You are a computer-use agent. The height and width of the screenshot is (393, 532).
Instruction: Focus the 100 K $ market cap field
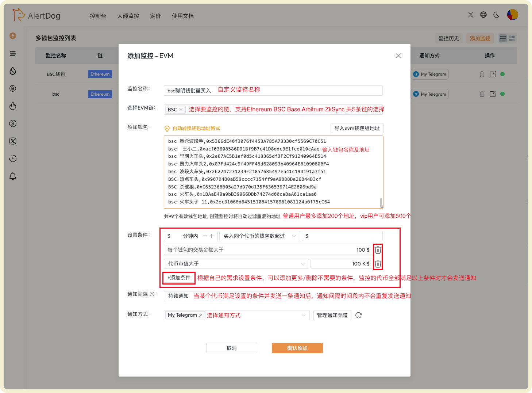342,264
